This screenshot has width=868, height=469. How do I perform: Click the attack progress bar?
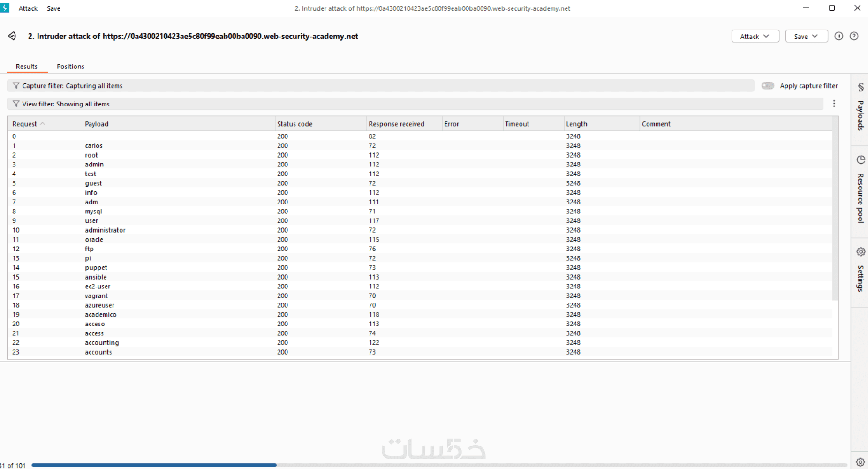440,465
